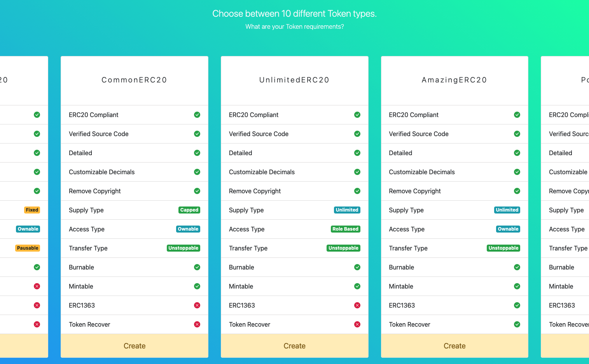Viewport: 589px width, 364px height.
Task: Select the CommonERC20 card title
Action: click(134, 80)
